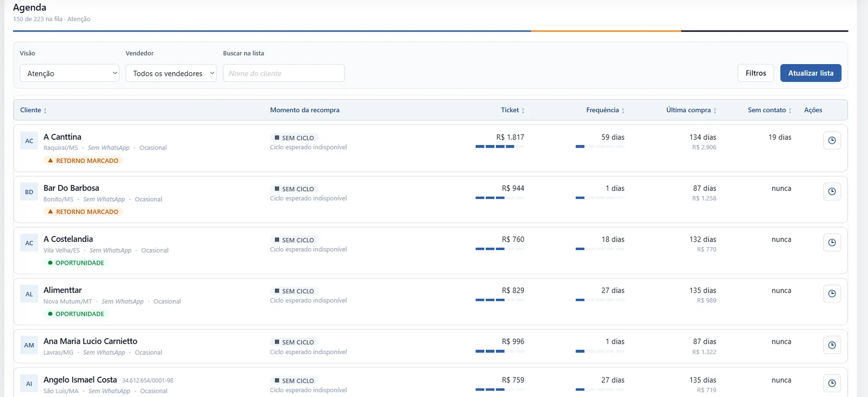868x397 pixels.
Task: Click the clock icon in the Alimenttar row
Action: (832, 294)
